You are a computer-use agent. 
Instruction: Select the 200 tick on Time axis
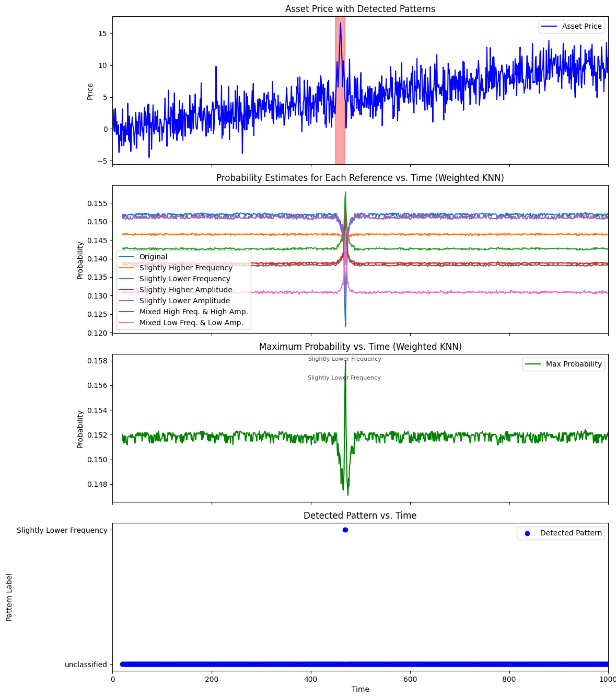pos(212,679)
